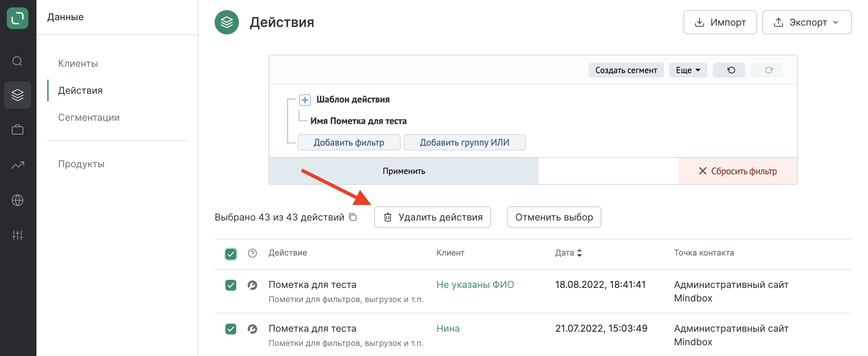Open the Data layers sidebar icon
868x356 pixels.
(x=18, y=95)
